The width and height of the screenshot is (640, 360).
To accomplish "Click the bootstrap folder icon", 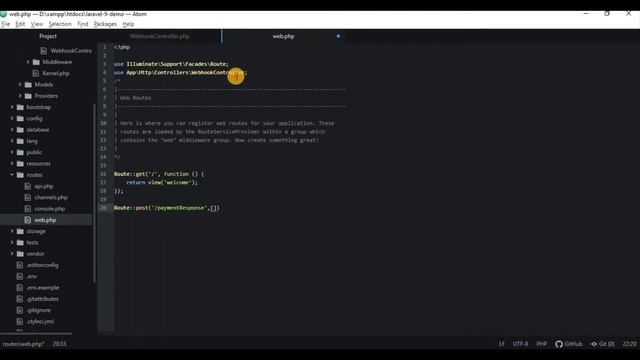I will pyautogui.click(x=20, y=107).
